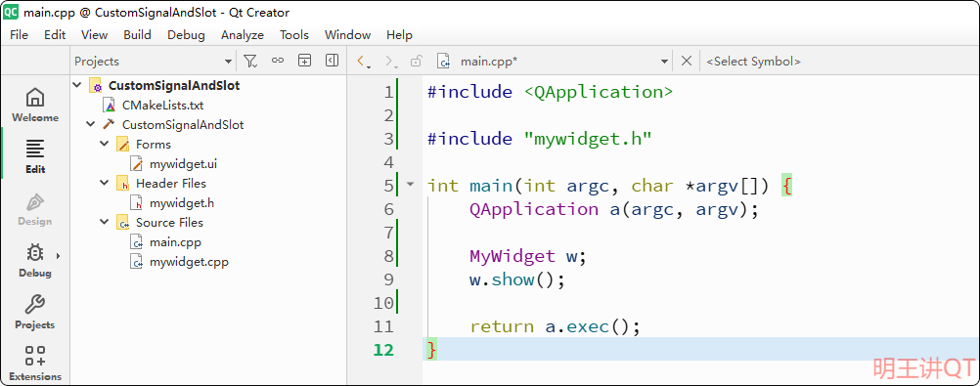
Task: Open the File menu
Action: 20,35
